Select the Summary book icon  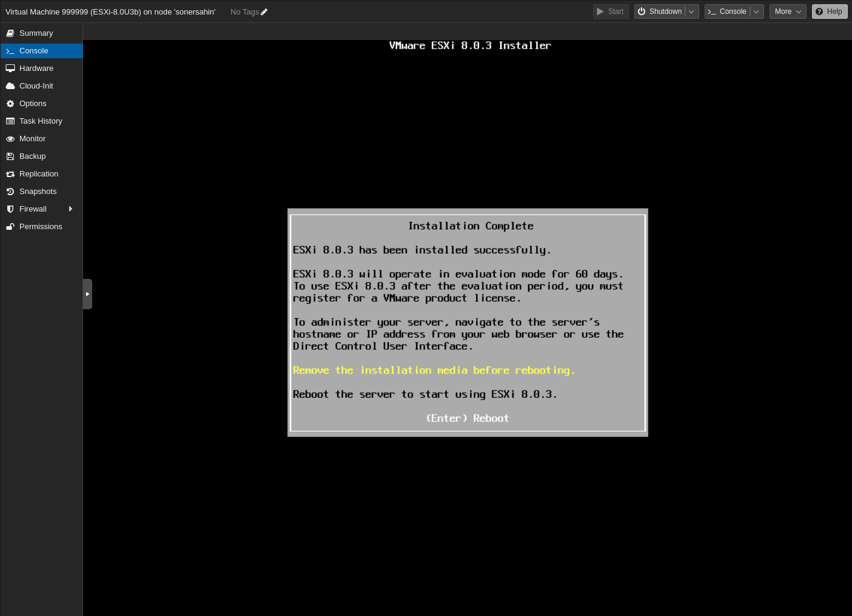pyautogui.click(x=10, y=33)
